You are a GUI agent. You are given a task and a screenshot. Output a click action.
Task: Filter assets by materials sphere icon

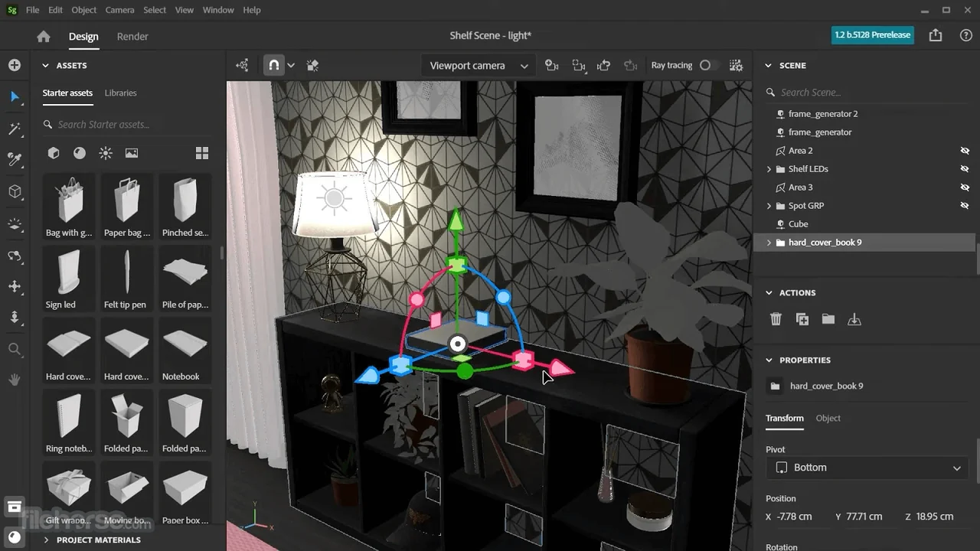coord(80,153)
